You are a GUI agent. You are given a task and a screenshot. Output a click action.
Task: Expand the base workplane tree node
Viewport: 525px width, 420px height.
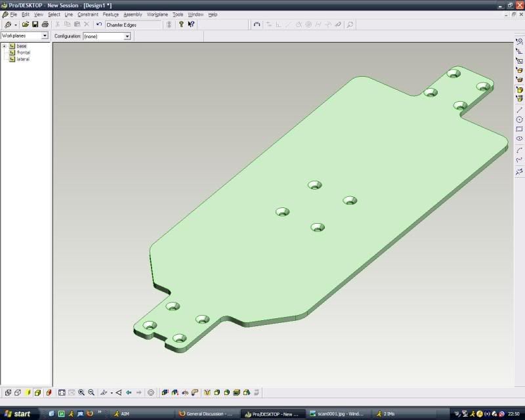tap(5, 46)
